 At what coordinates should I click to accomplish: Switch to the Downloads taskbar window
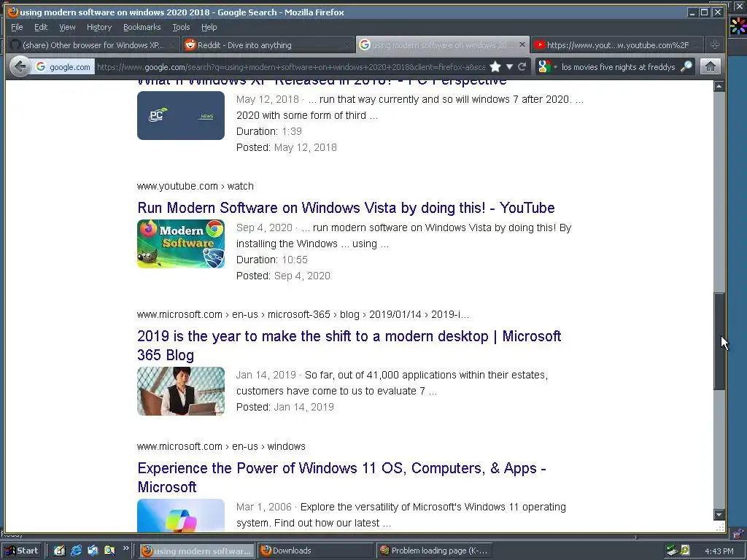point(315,551)
